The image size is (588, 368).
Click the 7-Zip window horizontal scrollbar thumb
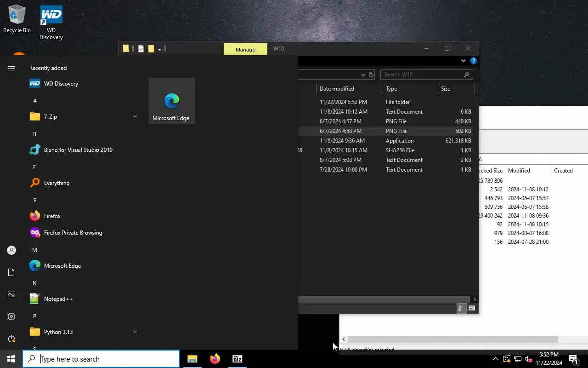(x=453, y=339)
